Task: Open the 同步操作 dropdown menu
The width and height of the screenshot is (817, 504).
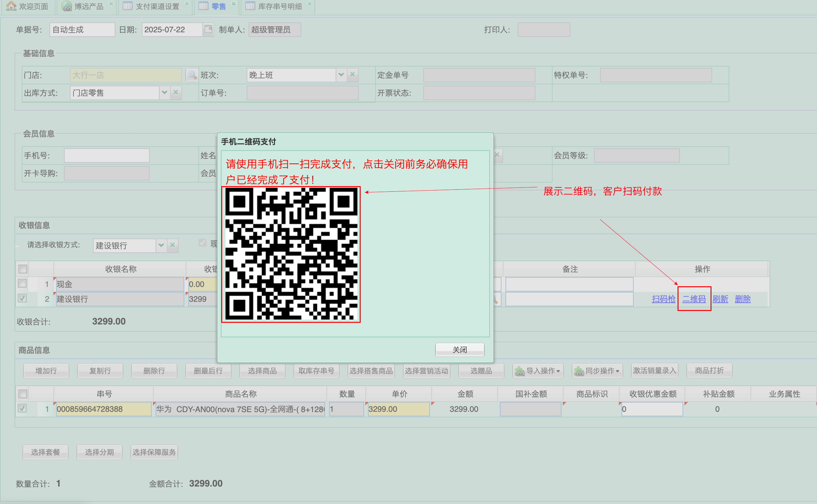Action: (x=597, y=371)
